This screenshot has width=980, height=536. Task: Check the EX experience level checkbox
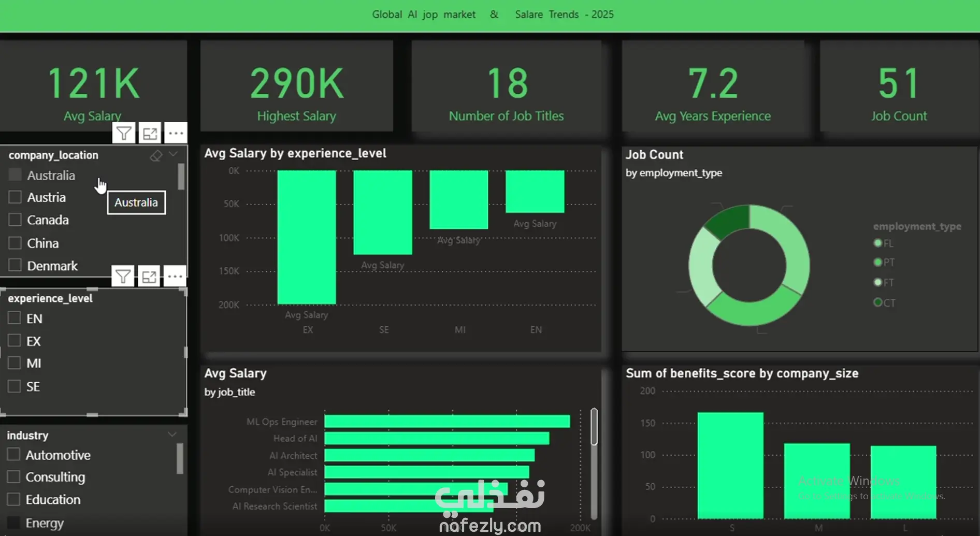click(14, 341)
